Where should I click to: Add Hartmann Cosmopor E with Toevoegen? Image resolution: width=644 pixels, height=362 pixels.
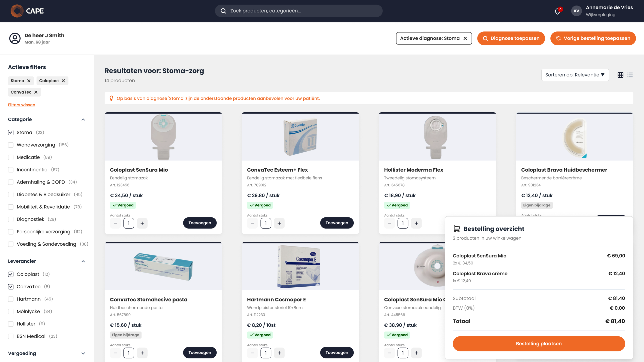tap(337, 353)
